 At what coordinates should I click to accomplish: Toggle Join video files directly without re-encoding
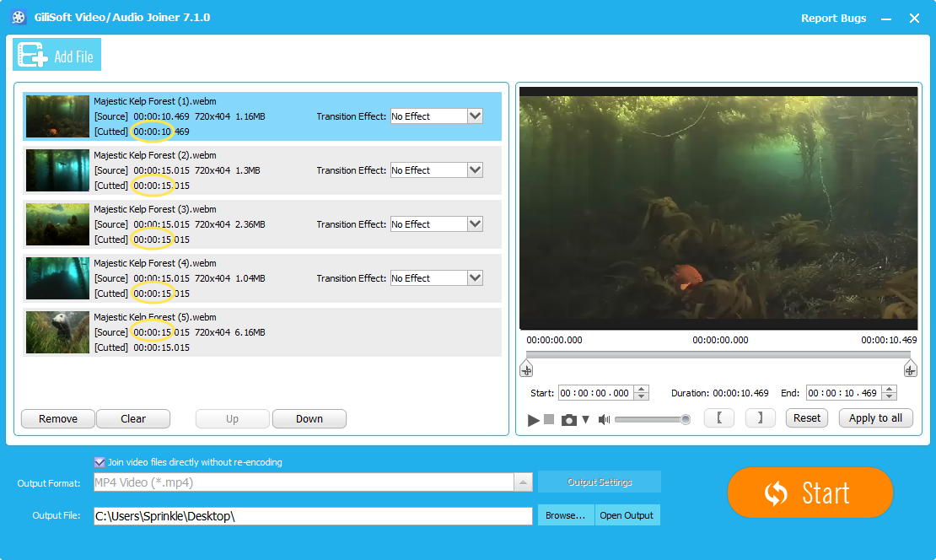(x=100, y=462)
